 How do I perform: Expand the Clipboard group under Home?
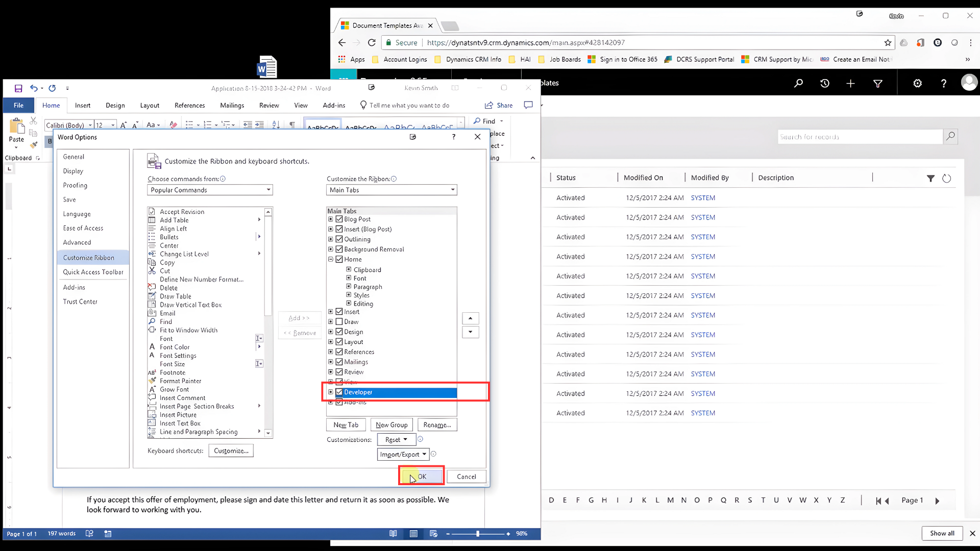pos(349,269)
